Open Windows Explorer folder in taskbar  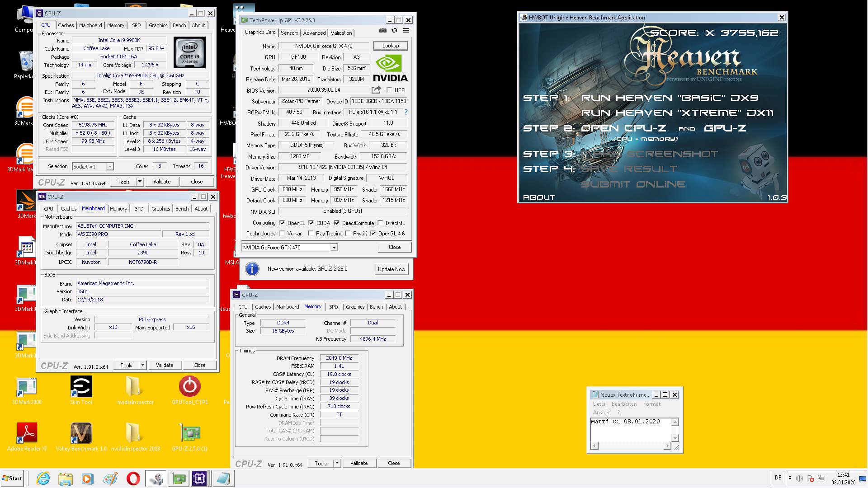click(65, 479)
